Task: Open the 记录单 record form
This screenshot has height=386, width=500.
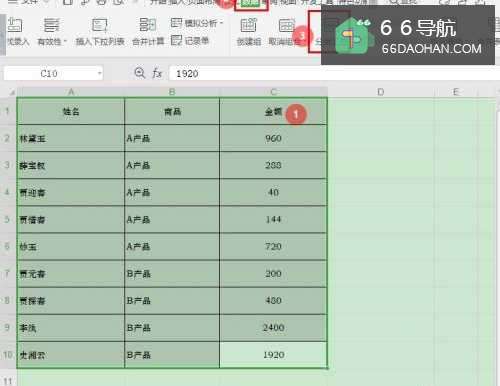Action: 190,41
